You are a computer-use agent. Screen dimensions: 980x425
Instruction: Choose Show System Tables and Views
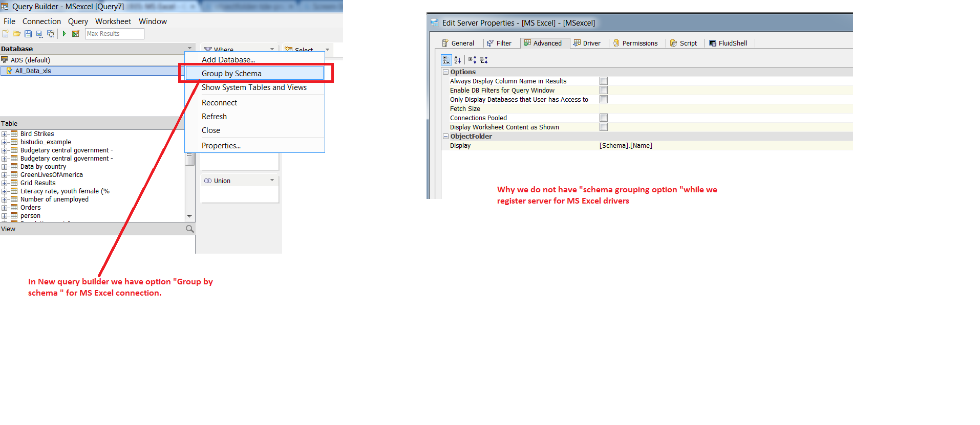click(254, 87)
